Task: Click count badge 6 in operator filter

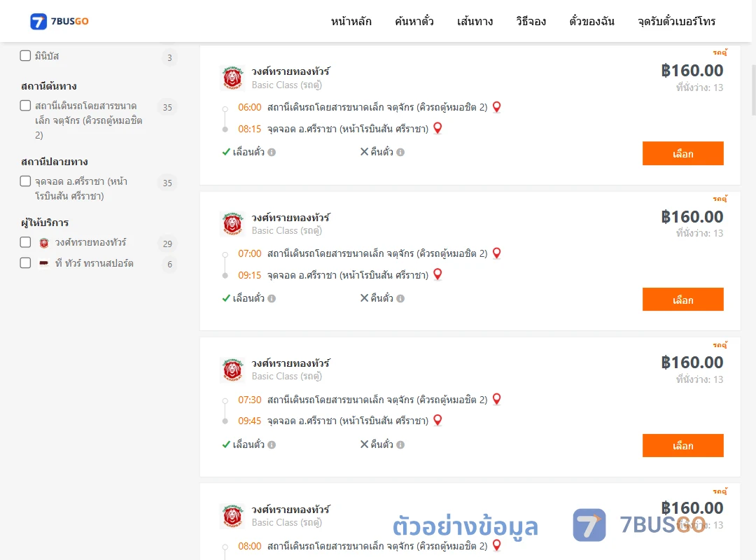Action: click(169, 265)
